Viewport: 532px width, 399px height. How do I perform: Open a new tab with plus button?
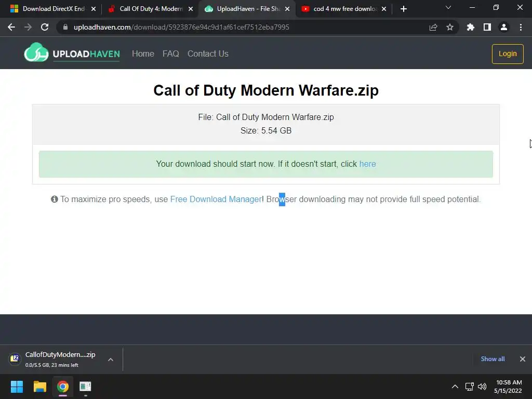pyautogui.click(x=403, y=9)
